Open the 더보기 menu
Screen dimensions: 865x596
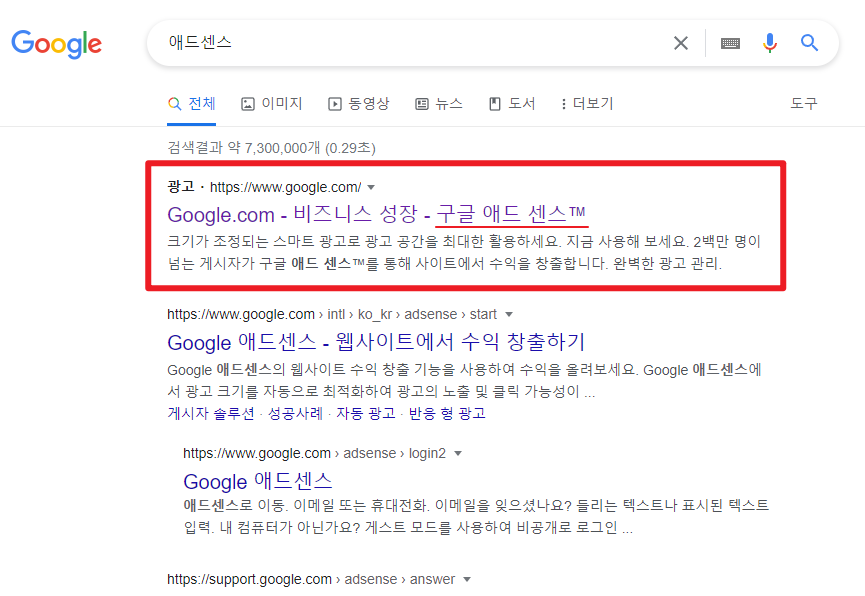(587, 104)
